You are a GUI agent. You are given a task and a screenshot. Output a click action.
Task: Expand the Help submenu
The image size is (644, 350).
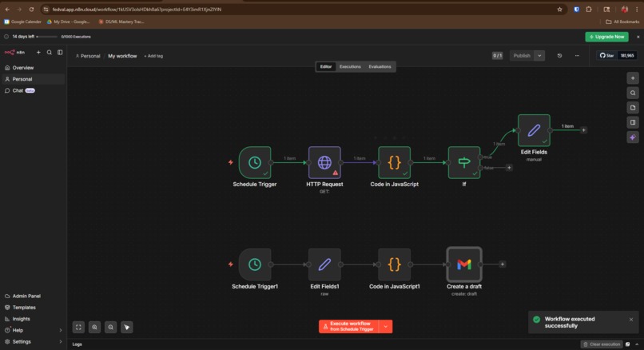coord(61,330)
